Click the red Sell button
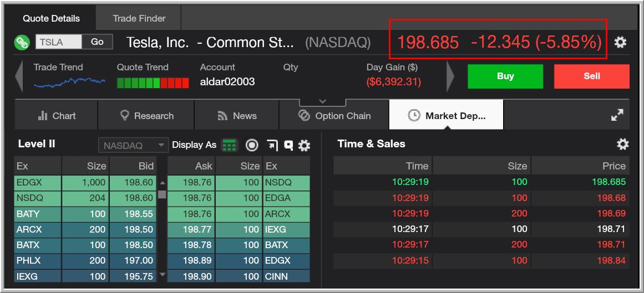Viewport: 644px width, 293px height. (592, 76)
